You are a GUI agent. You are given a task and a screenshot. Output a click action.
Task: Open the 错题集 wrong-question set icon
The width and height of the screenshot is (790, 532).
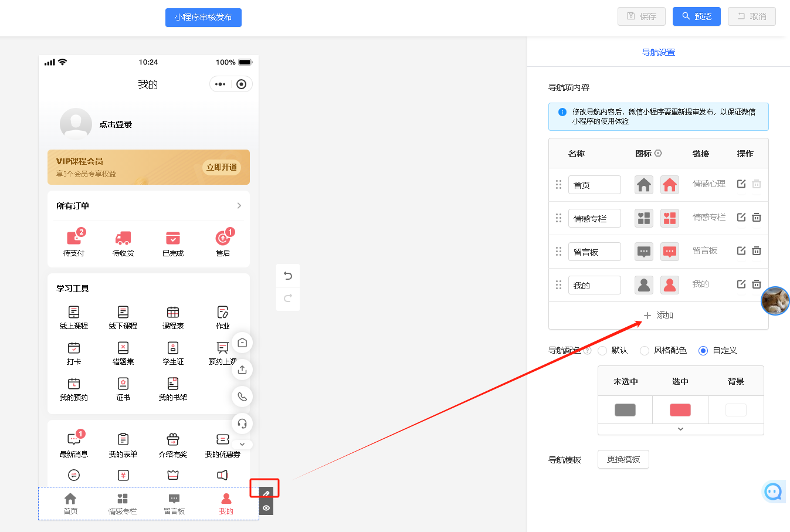coord(123,348)
